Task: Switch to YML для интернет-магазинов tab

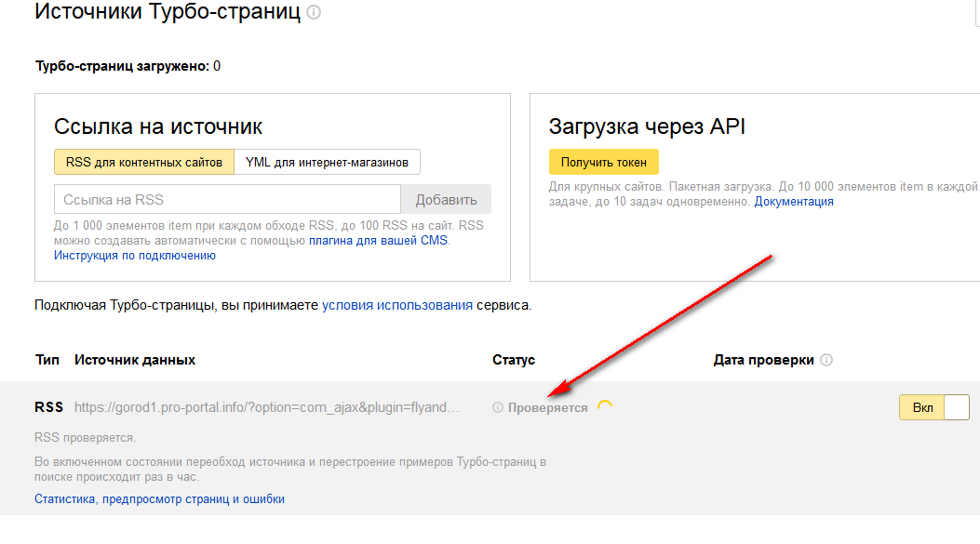Action: [327, 162]
